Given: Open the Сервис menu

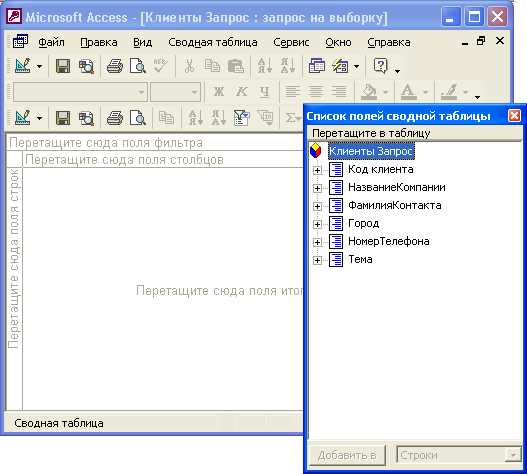Looking at the screenshot, I should (291, 42).
